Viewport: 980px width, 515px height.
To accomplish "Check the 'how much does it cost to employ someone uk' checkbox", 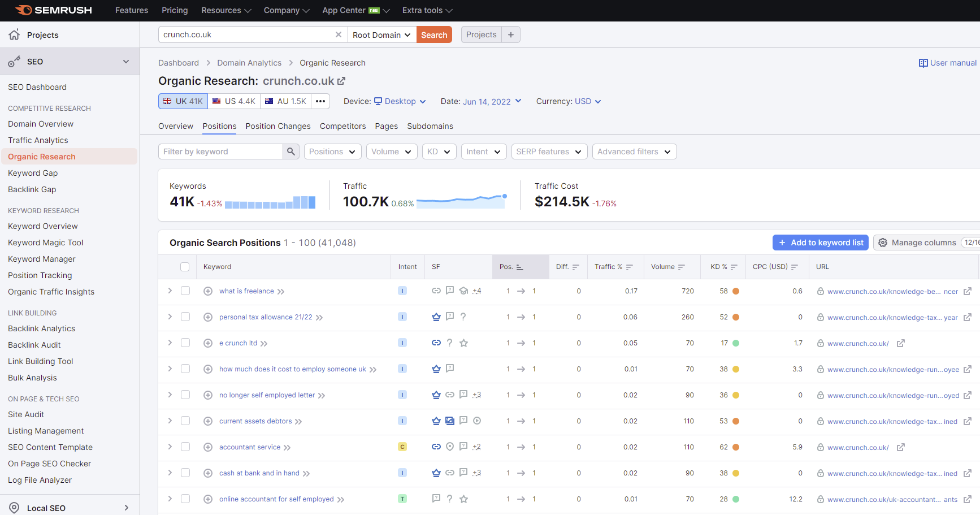I will (x=185, y=369).
